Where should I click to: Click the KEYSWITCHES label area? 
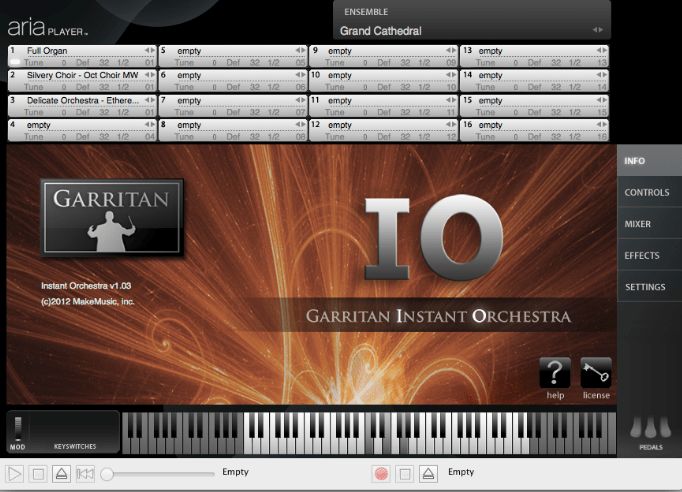coord(75,446)
